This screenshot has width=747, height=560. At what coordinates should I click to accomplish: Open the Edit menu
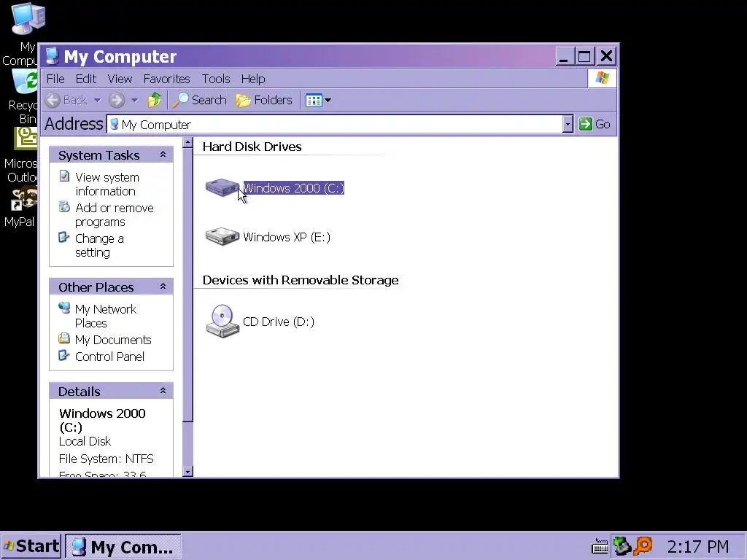click(x=86, y=79)
